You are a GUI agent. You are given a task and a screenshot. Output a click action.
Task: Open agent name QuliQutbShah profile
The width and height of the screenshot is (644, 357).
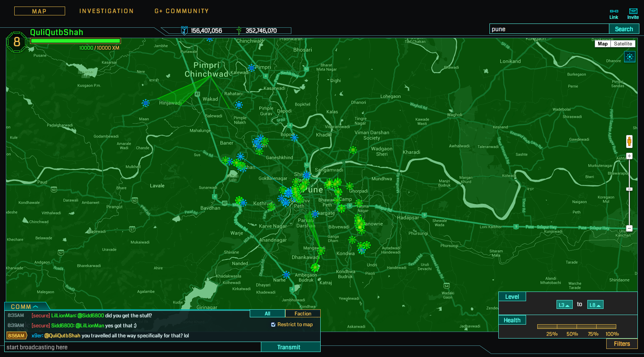click(x=57, y=32)
